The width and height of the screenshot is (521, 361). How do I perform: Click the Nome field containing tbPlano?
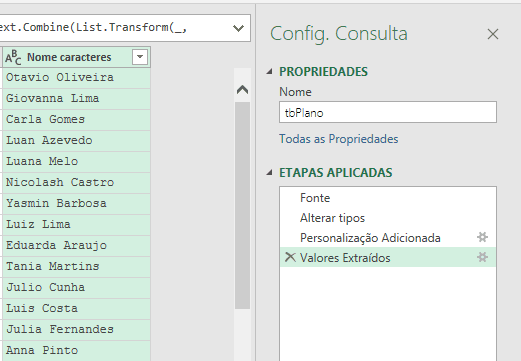pyautogui.click(x=388, y=112)
